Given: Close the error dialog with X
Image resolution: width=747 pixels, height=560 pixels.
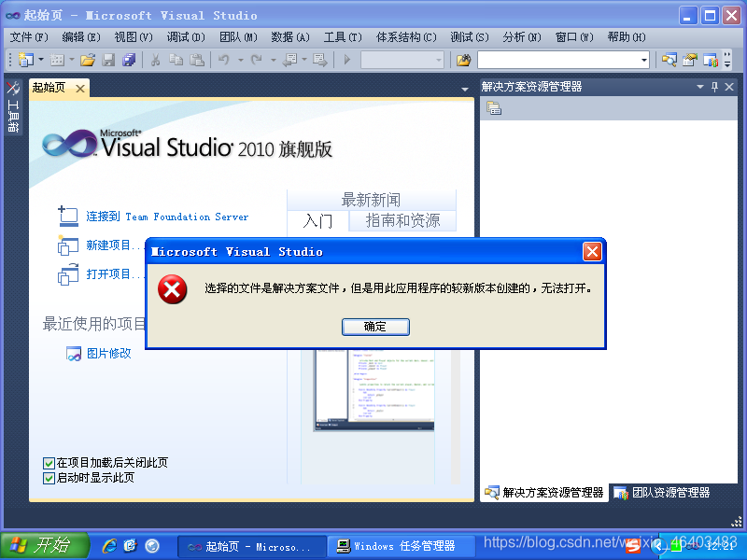Looking at the screenshot, I should 592,251.
